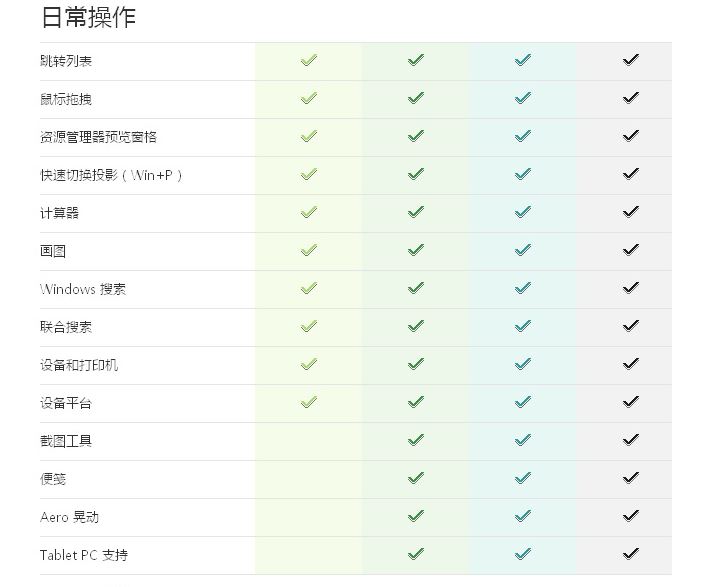The image size is (706, 587).
Task: Click the teal checkmark in 便笺 row
Action: pyautogui.click(x=523, y=478)
